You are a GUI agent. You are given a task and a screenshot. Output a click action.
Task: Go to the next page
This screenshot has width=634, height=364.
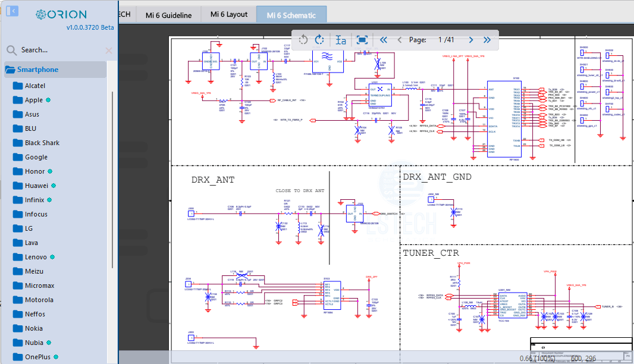(x=470, y=40)
